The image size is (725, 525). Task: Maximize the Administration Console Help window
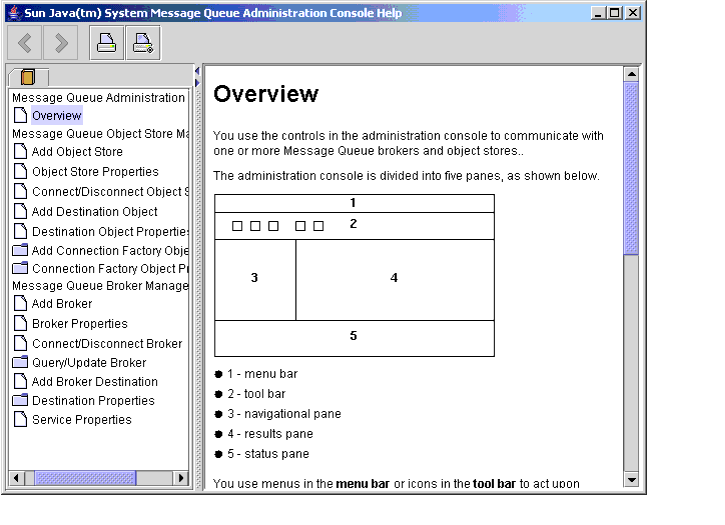coord(614,13)
